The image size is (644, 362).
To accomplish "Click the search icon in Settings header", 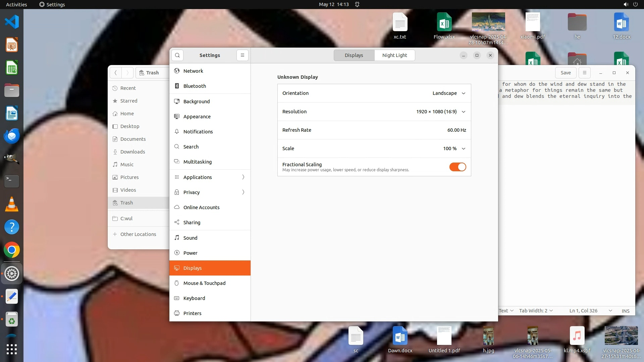I will coord(177,55).
